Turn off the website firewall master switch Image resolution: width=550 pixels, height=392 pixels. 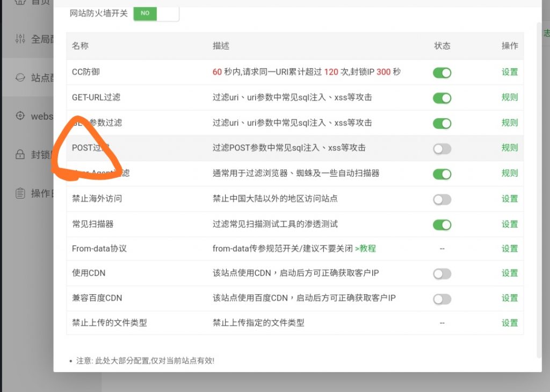tap(156, 13)
